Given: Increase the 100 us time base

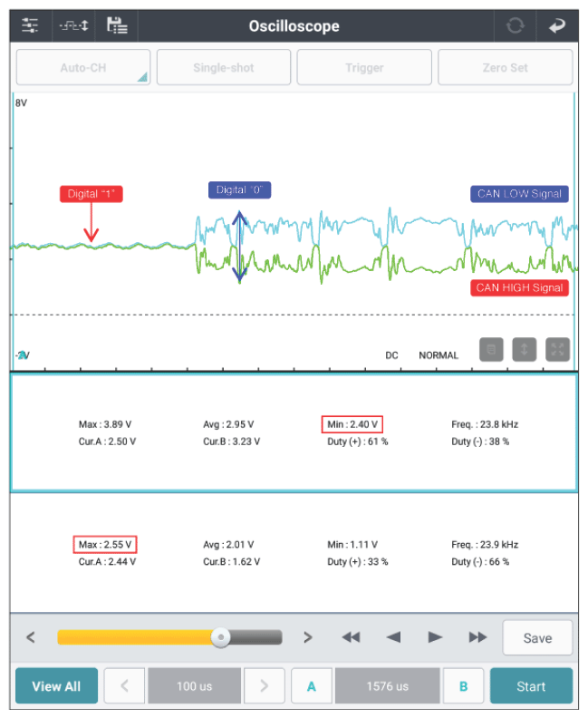Looking at the screenshot, I should 265,686.
